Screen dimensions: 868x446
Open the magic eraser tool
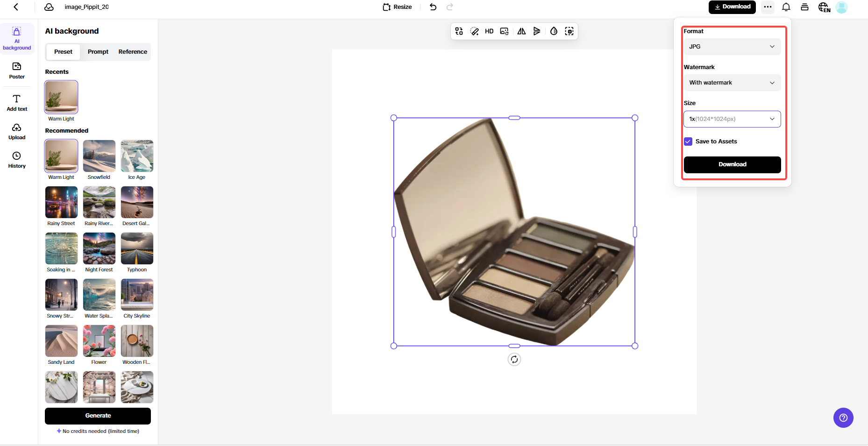click(474, 31)
